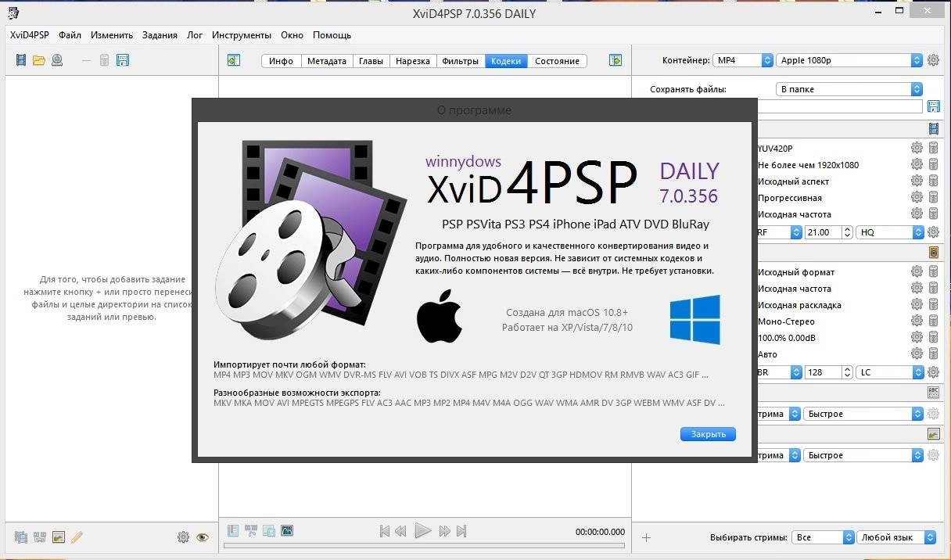This screenshot has width=951, height=560.
Task: Open the gear icon next to LC dropdown
Action: [933, 372]
